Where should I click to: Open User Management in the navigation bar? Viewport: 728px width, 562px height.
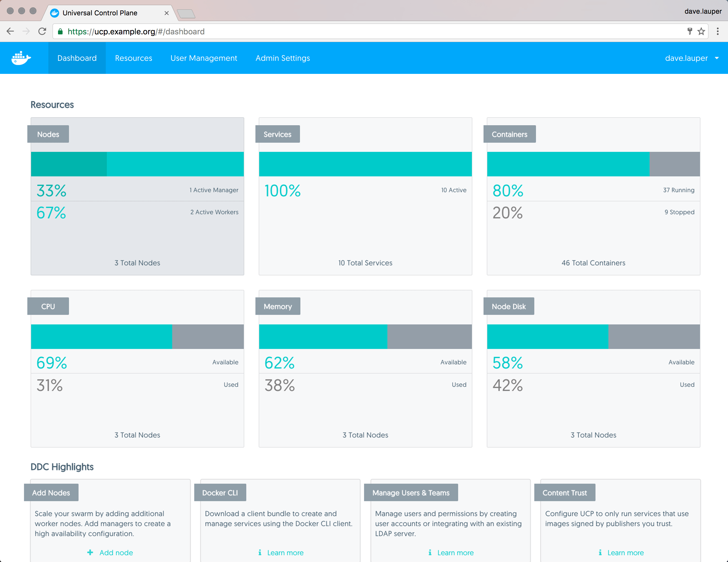(x=204, y=58)
